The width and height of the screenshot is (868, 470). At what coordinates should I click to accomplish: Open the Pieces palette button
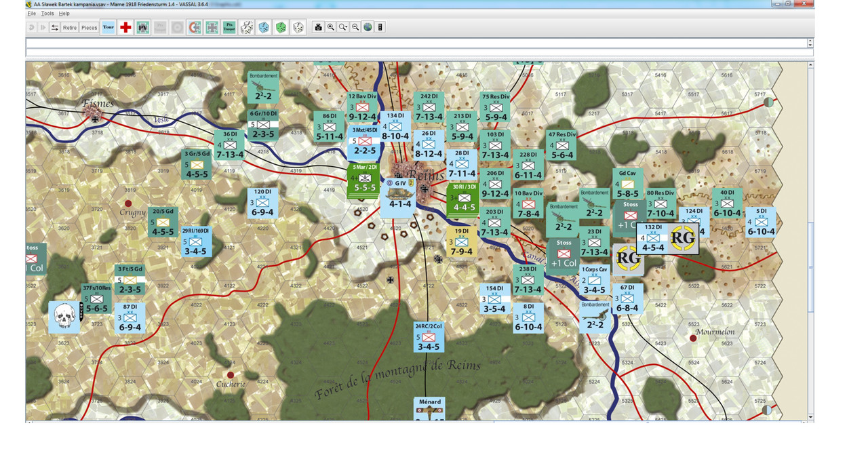click(90, 27)
